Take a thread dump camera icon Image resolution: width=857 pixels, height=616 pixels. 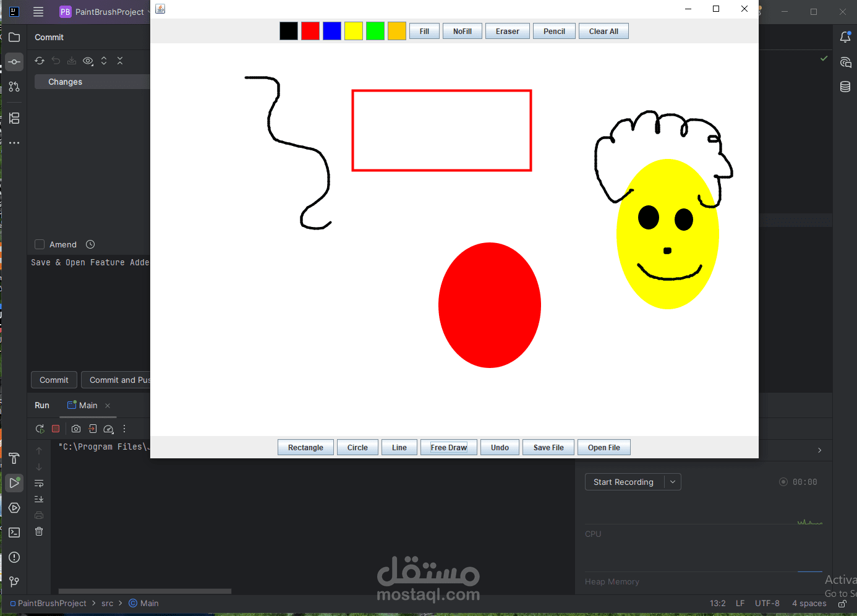coord(76,429)
